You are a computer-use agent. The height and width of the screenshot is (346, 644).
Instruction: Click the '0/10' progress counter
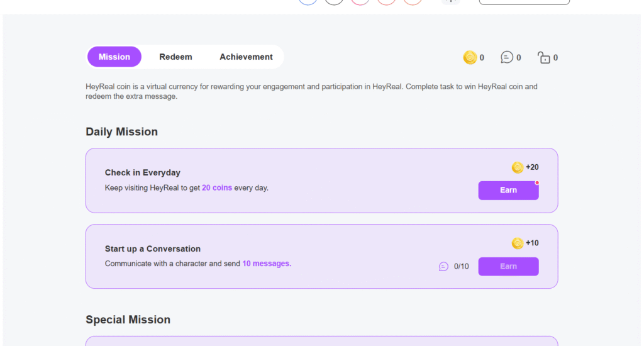click(x=461, y=267)
